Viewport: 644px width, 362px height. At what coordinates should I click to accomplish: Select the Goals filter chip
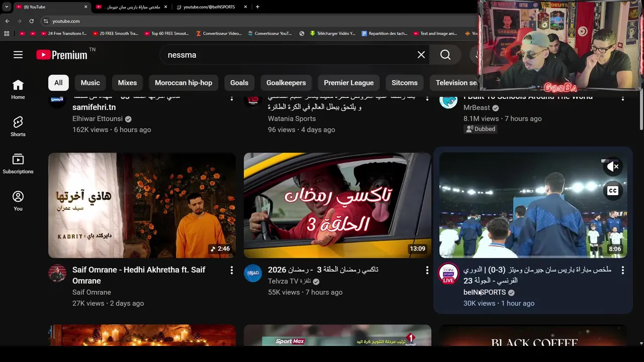coord(239,82)
